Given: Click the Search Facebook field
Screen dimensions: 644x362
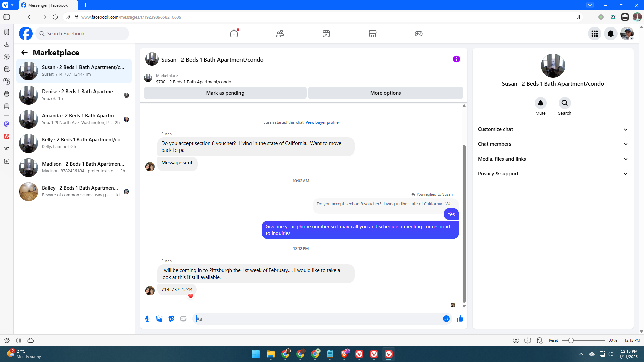Looking at the screenshot, I should pyautogui.click(x=82, y=34).
